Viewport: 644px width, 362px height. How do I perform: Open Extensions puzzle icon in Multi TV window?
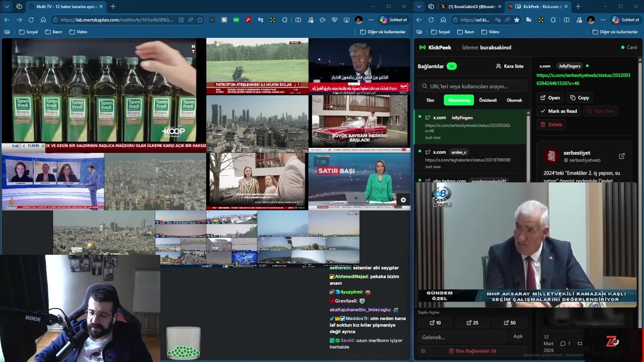click(x=285, y=20)
